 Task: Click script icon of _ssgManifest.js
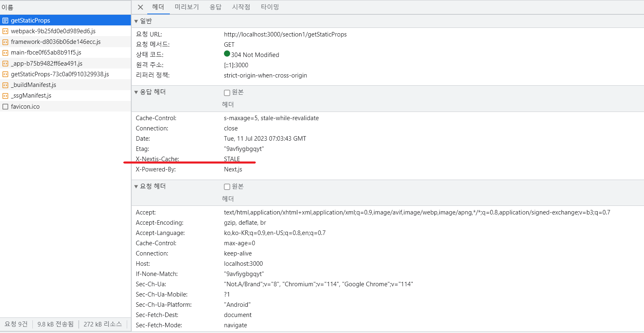(x=5, y=96)
